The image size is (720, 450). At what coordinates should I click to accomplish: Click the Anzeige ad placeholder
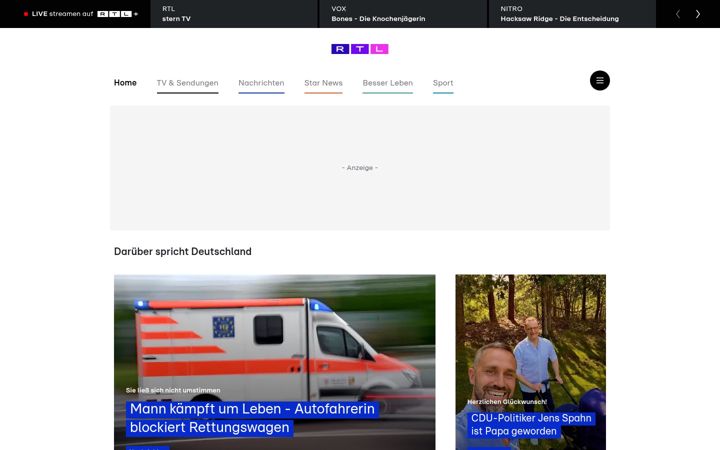pyautogui.click(x=360, y=168)
